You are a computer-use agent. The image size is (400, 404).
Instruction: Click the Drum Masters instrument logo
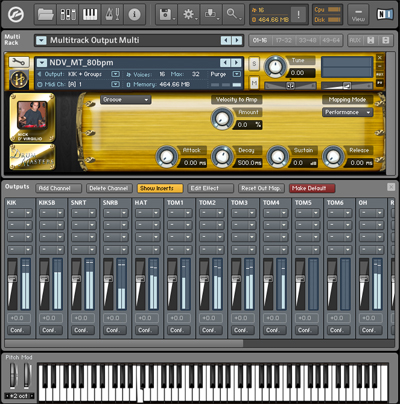point(32,157)
